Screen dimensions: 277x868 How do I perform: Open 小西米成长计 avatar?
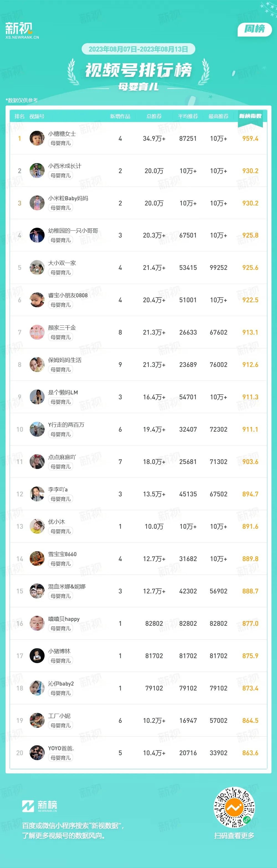click(x=37, y=171)
